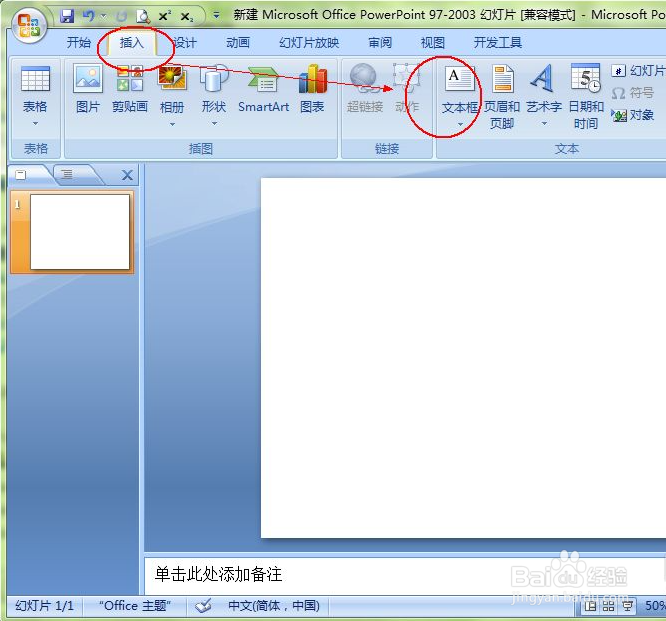Customize the quick access toolbar dropdown

216,16
